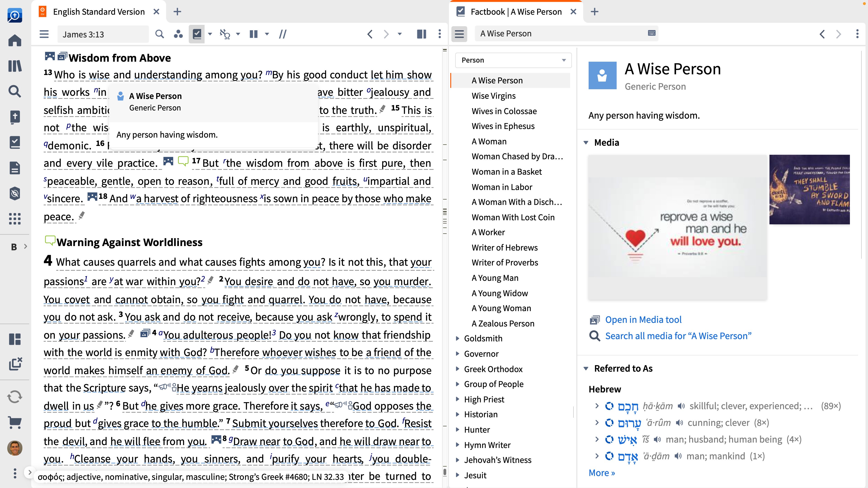The height and width of the screenshot is (488, 868).
Task: Click the More » link
Action: (x=602, y=473)
